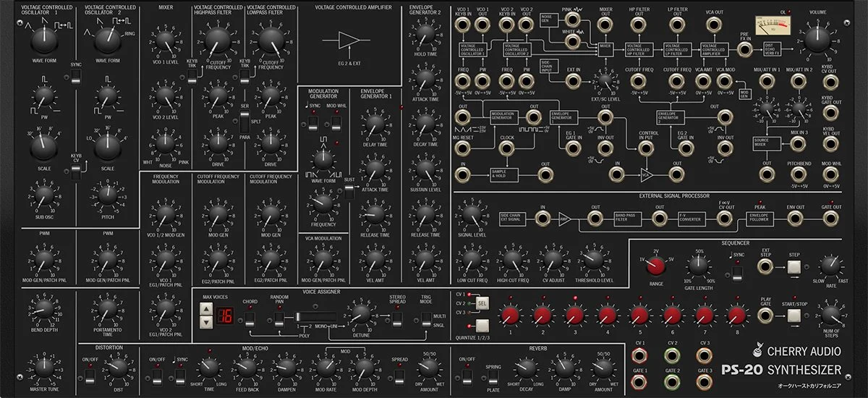Click the sequencer SEL button

click(481, 302)
